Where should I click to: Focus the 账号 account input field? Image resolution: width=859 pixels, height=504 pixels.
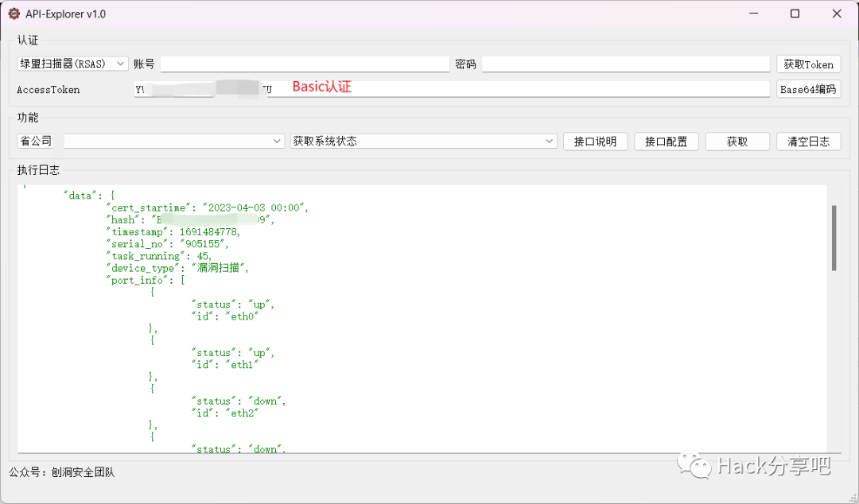(x=305, y=64)
